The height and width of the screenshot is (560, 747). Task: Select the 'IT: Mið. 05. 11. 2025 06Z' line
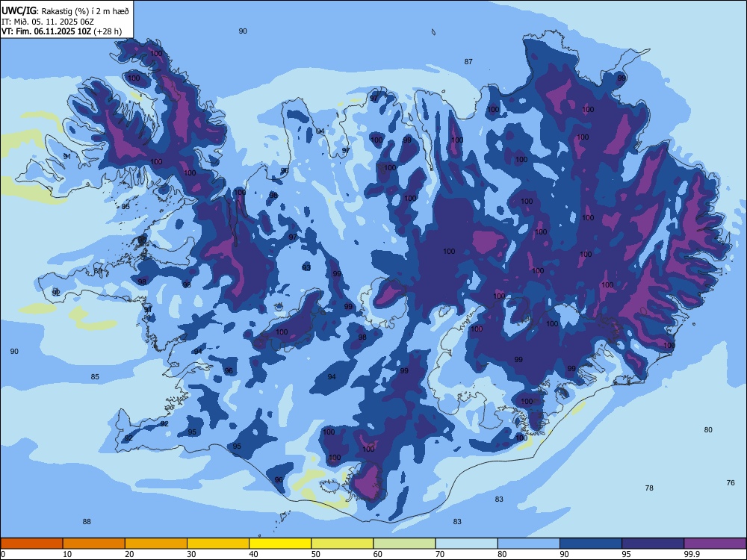point(48,22)
